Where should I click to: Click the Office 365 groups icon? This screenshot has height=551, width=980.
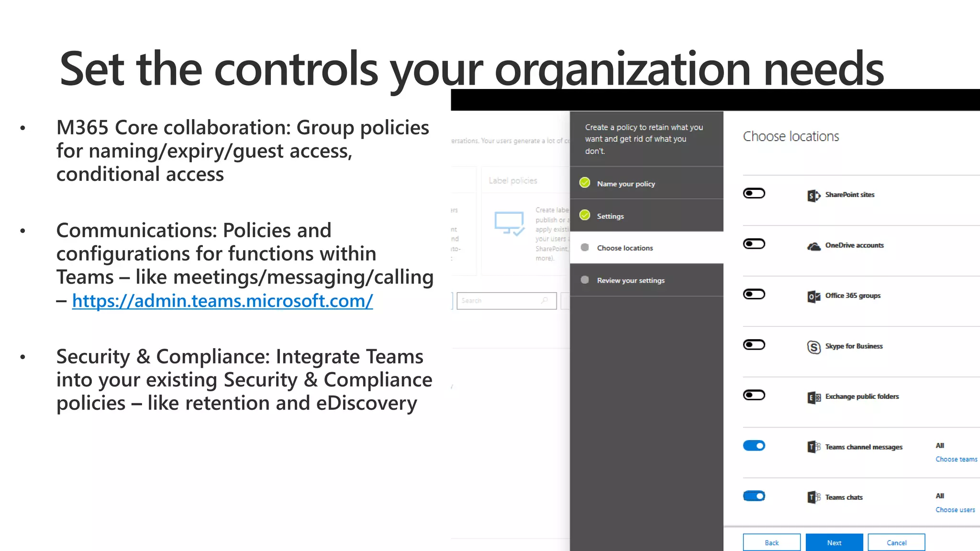813,297
